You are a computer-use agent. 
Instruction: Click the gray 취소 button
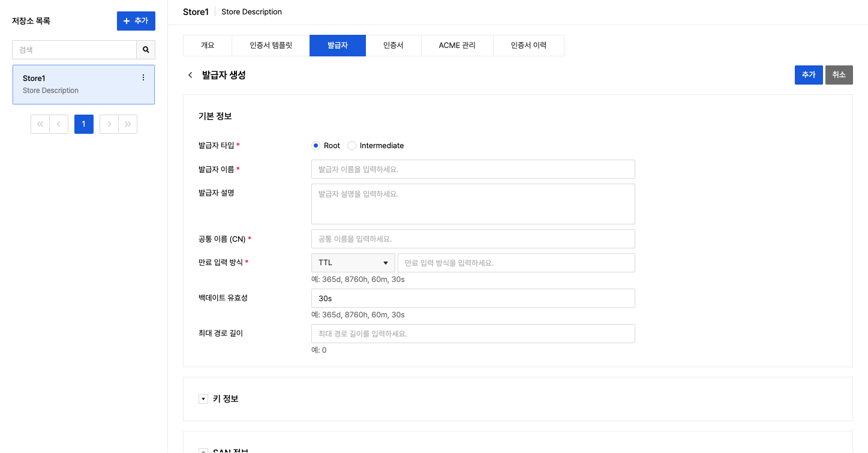(x=839, y=75)
